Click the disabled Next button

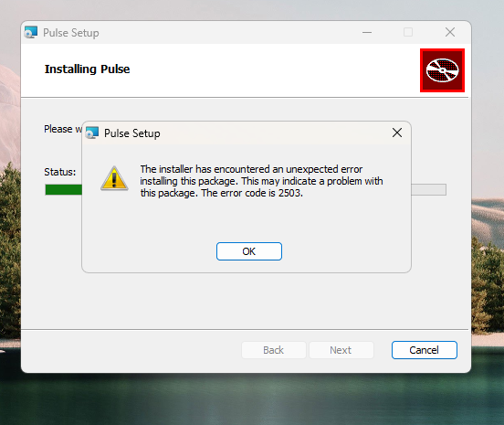341,350
